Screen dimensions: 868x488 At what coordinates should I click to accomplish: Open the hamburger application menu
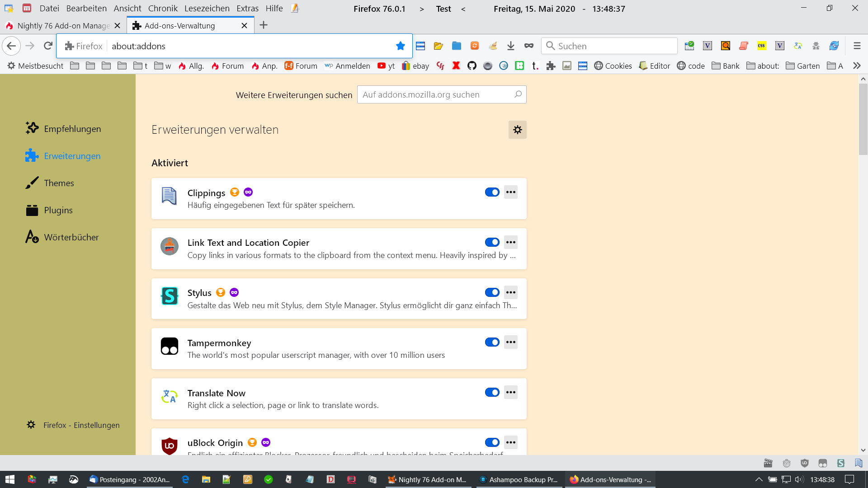pos(857,46)
